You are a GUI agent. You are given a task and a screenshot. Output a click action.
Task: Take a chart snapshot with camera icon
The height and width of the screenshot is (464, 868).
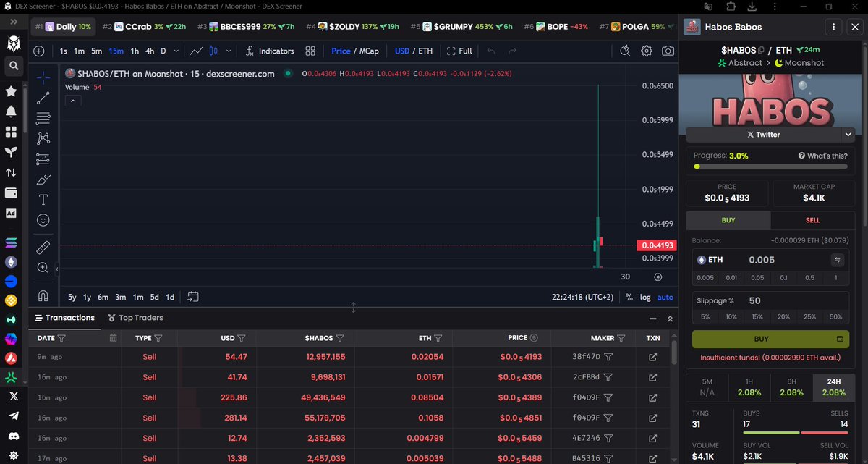click(x=668, y=51)
